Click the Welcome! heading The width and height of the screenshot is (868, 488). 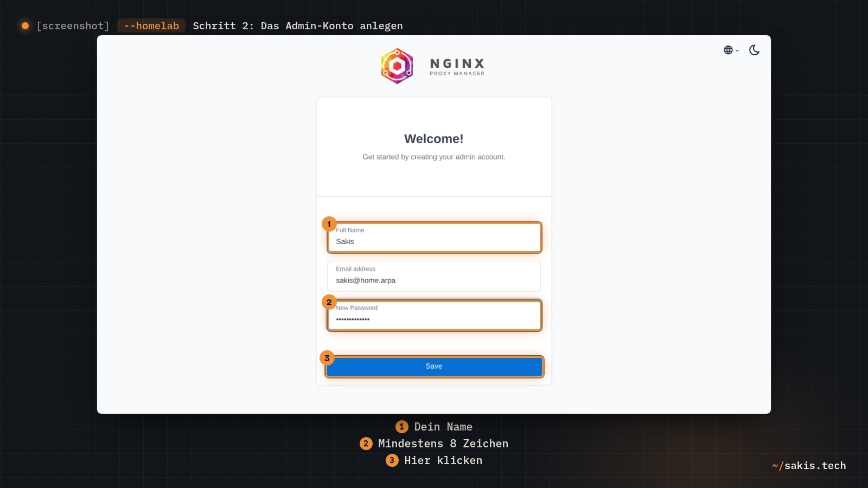pyautogui.click(x=434, y=139)
